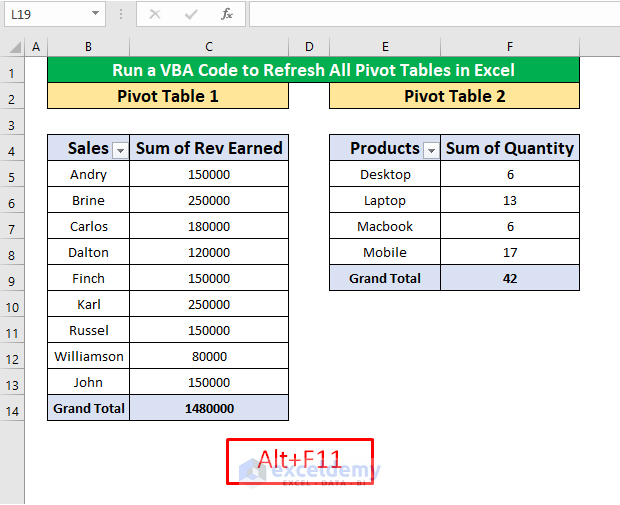Select the cell containing Carlos
Image resolution: width=620 pixels, height=505 pixels.
(x=89, y=226)
